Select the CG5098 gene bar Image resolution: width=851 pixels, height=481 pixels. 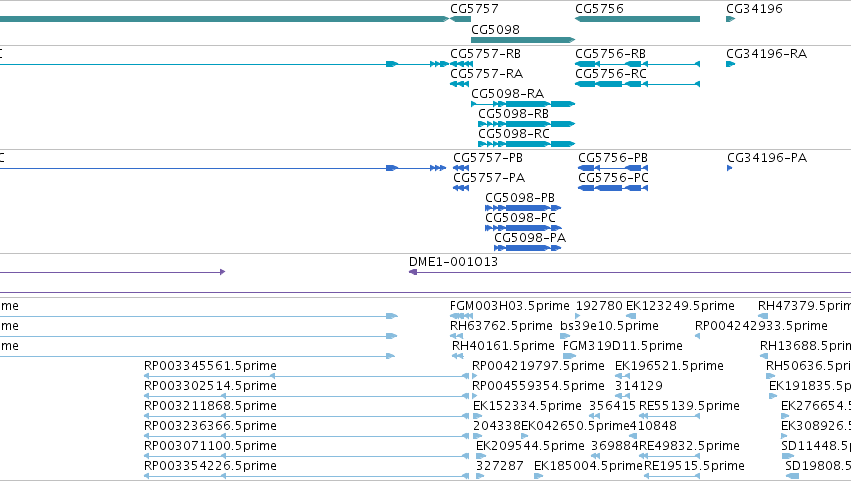(x=523, y=40)
